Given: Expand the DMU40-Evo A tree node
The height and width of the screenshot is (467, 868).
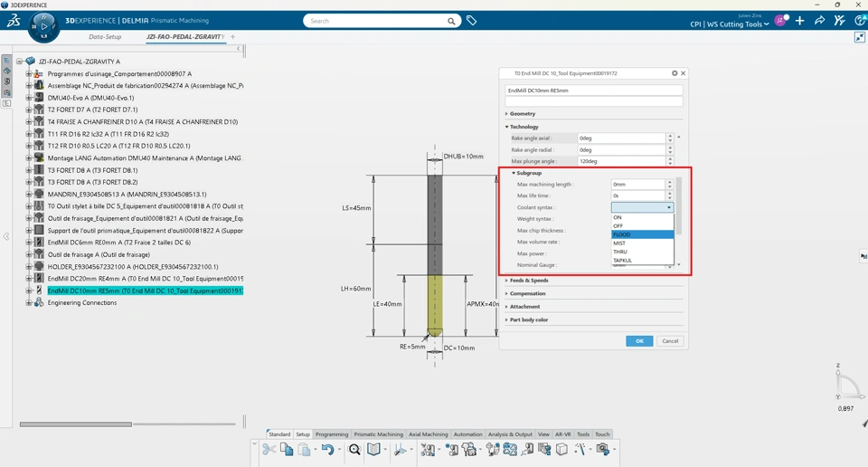Looking at the screenshot, I should coord(28,98).
